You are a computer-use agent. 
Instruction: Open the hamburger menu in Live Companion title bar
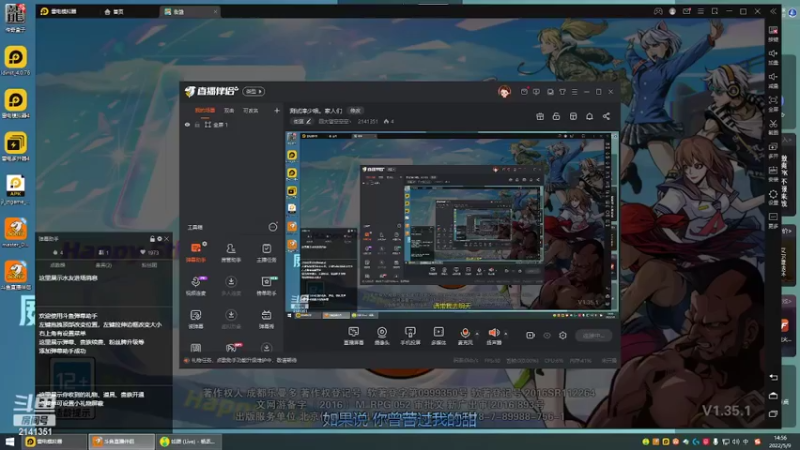tap(574, 92)
